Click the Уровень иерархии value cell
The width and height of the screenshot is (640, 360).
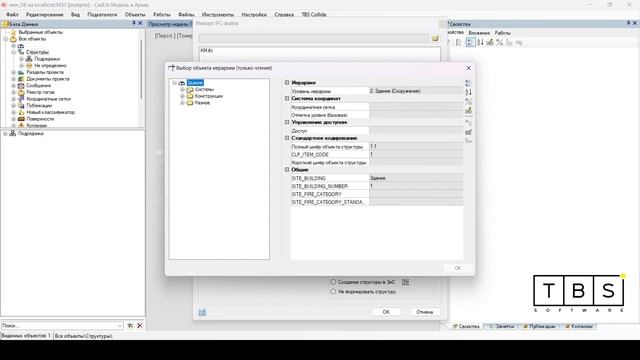pyautogui.click(x=416, y=91)
